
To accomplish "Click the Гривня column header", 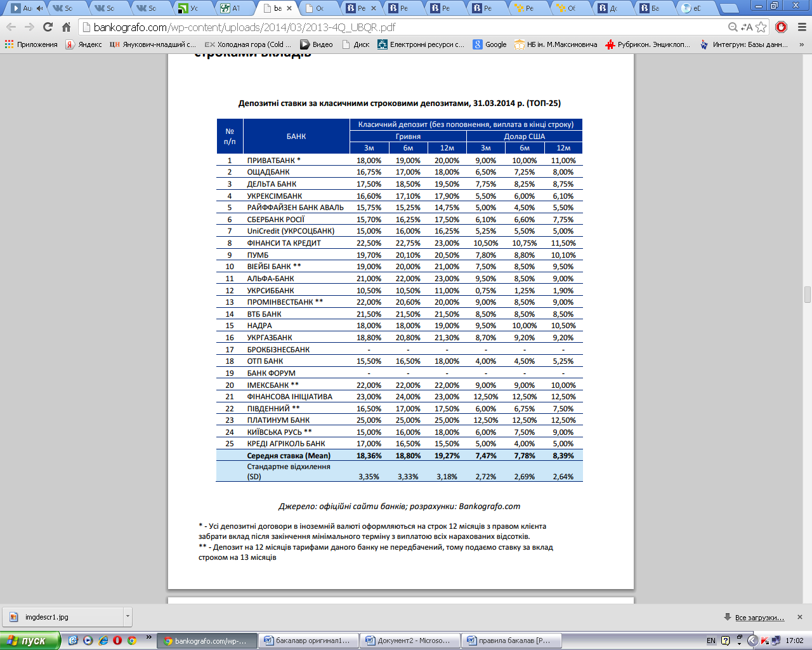I will coord(408,136).
